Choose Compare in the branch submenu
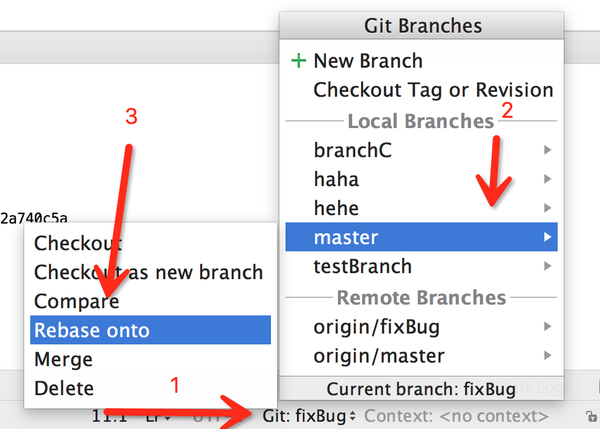Image resolution: width=600 pixels, height=429 pixels. click(76, 301)
